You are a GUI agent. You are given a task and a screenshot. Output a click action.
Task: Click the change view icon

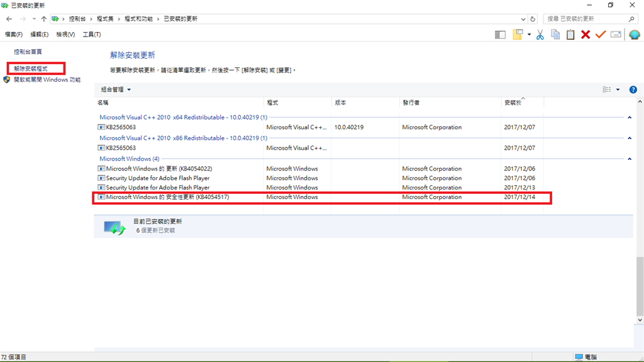click(607, 89)
